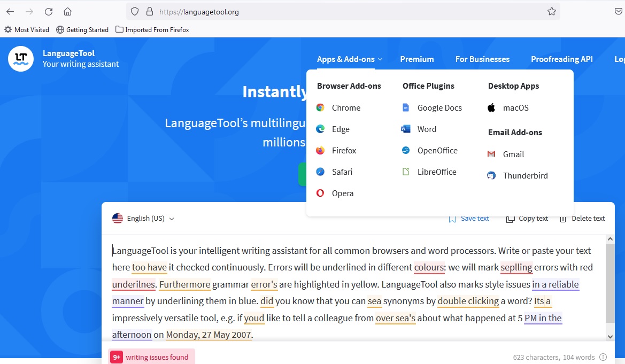Select the Firefox add-on icon

tap(320, 151)
